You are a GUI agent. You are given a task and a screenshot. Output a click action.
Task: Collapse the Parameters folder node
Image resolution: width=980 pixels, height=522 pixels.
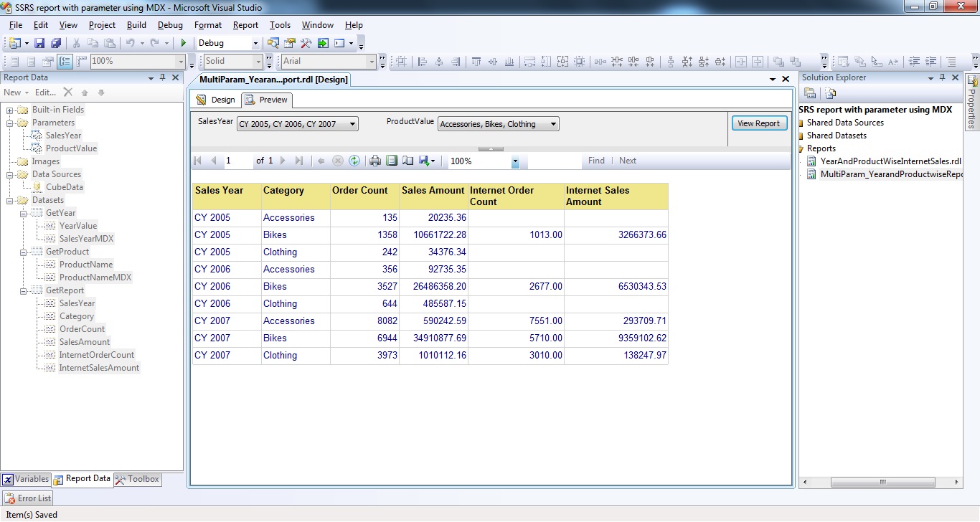tap(10, 123)
